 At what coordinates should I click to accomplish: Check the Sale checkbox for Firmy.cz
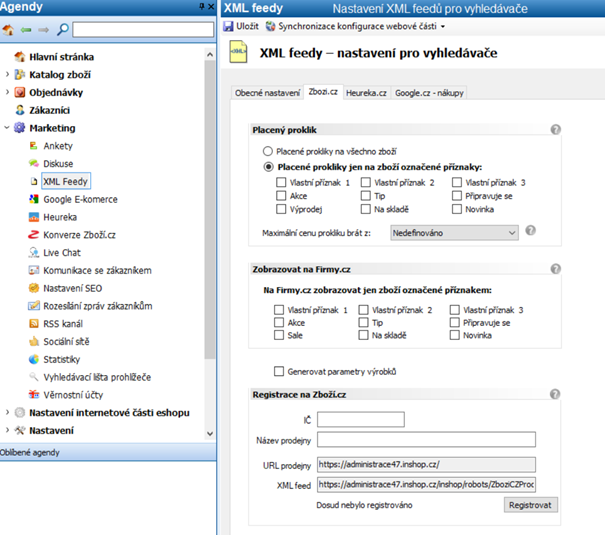280,336
